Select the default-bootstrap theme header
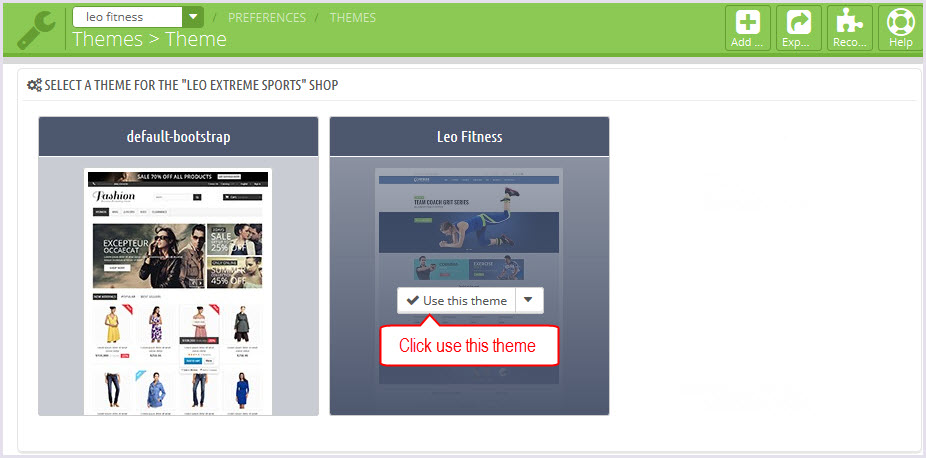926x458 pixels. 178,136
